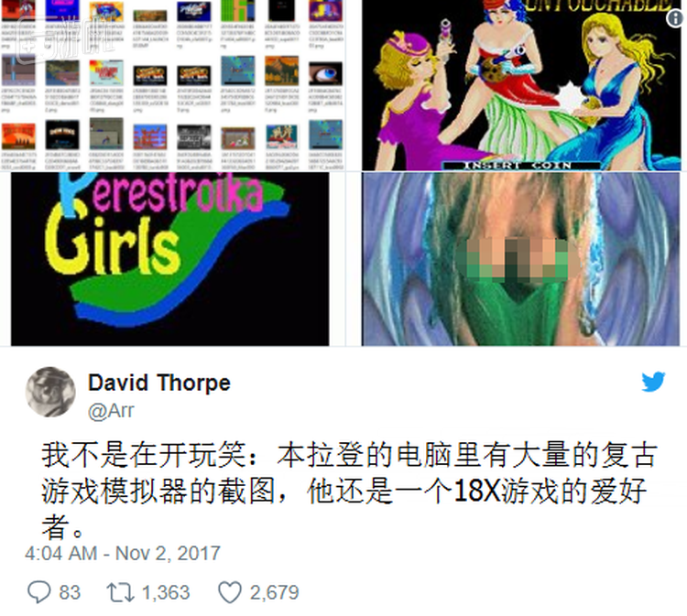Click the eye thumbnail in file grid

pyautogui.click(x=325, y=72)
